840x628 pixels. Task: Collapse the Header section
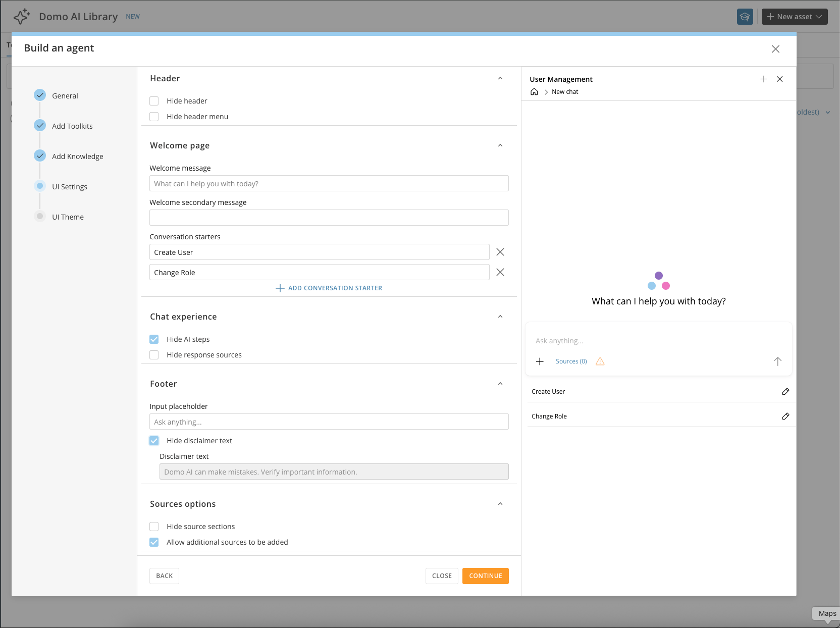(500, 78)
